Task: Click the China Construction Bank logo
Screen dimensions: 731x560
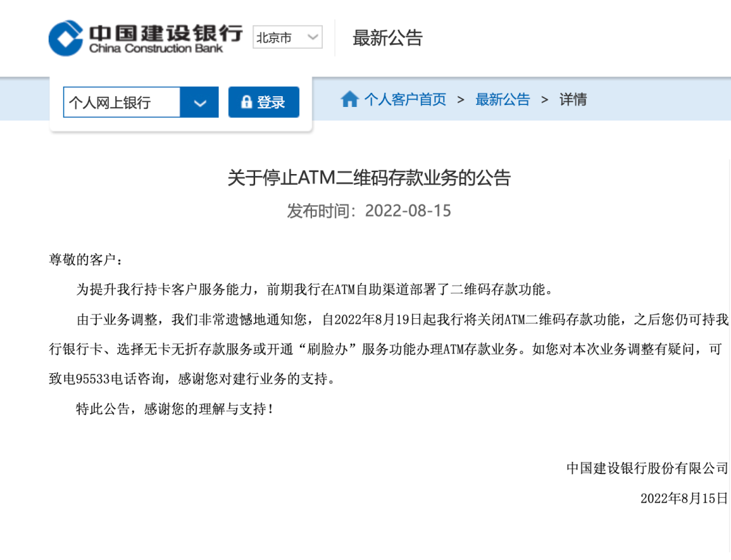Action: pyautogui.click(x=146, y=38)
